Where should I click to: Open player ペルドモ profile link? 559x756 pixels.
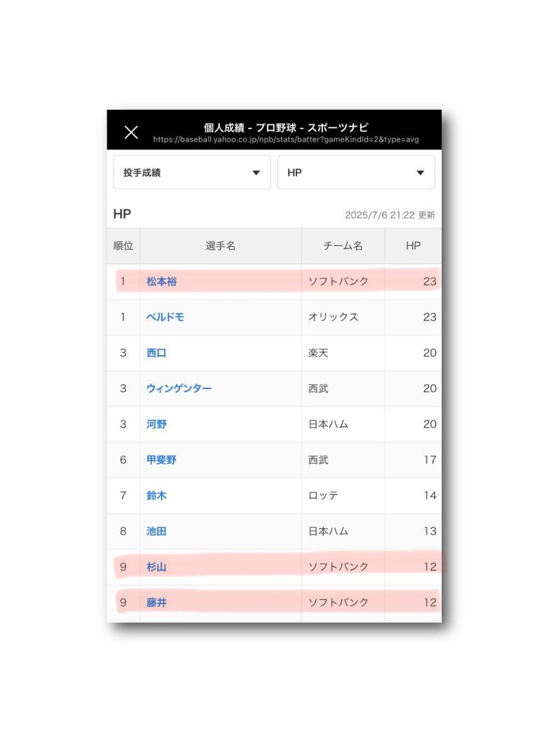[x=165, y=317]
